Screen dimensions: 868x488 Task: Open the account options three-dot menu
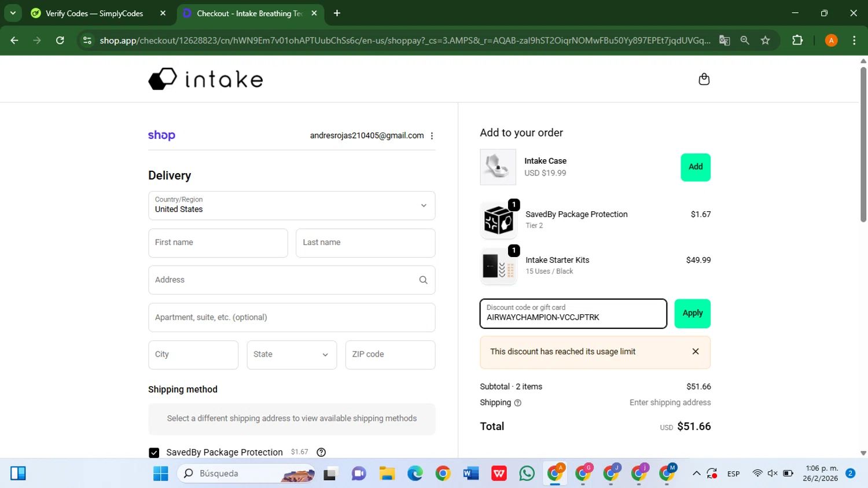432,135
